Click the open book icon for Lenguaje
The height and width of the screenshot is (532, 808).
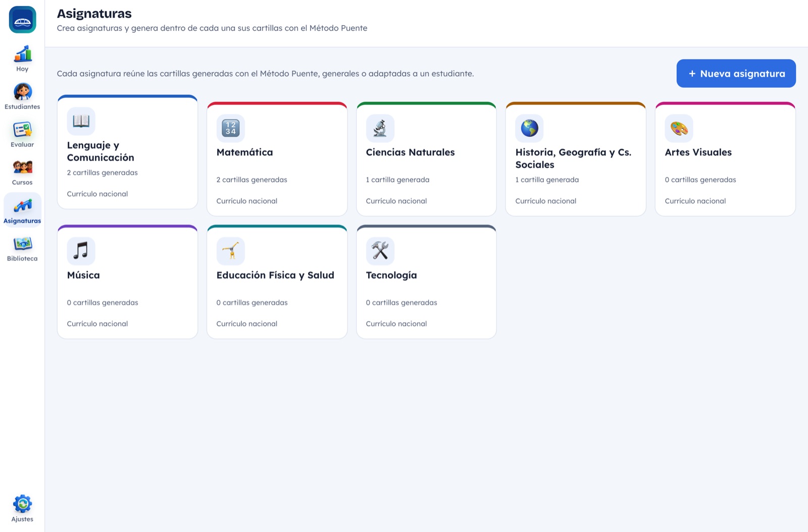pyautogui.click(x=81, y=121)
